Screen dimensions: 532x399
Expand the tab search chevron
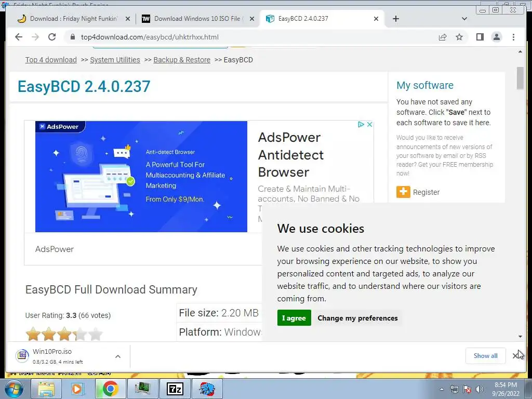pos(464,19)
